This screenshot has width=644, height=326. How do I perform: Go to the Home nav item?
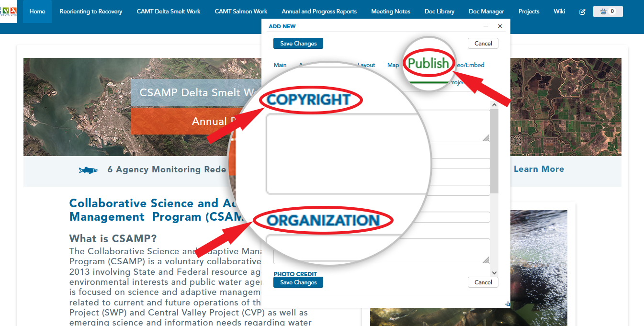tap(37, 11)
